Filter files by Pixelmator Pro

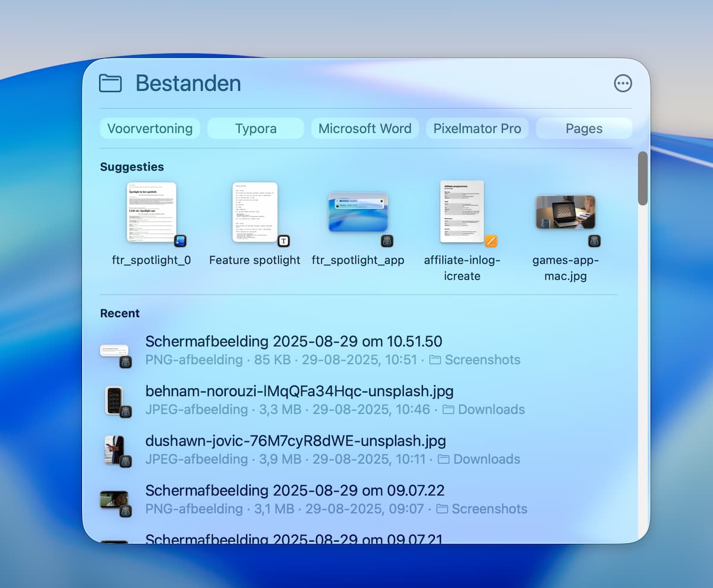coord(477,128)
